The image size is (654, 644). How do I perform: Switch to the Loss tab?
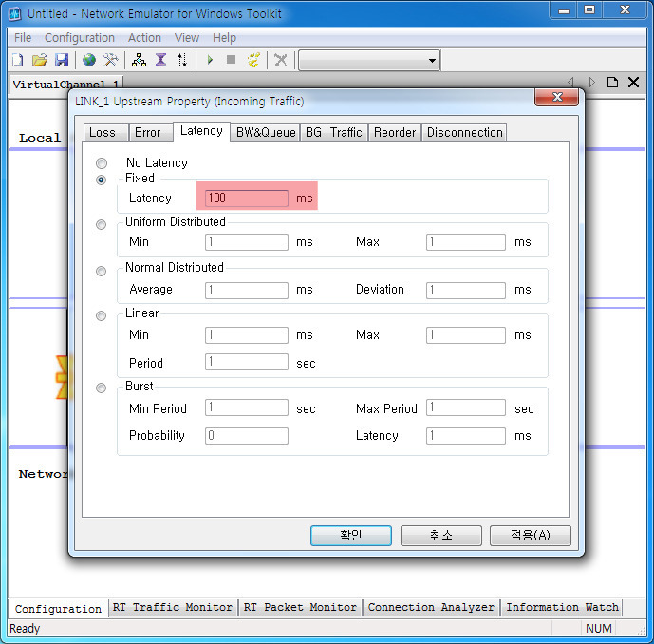pyautogui.click(x=105, y=132)
